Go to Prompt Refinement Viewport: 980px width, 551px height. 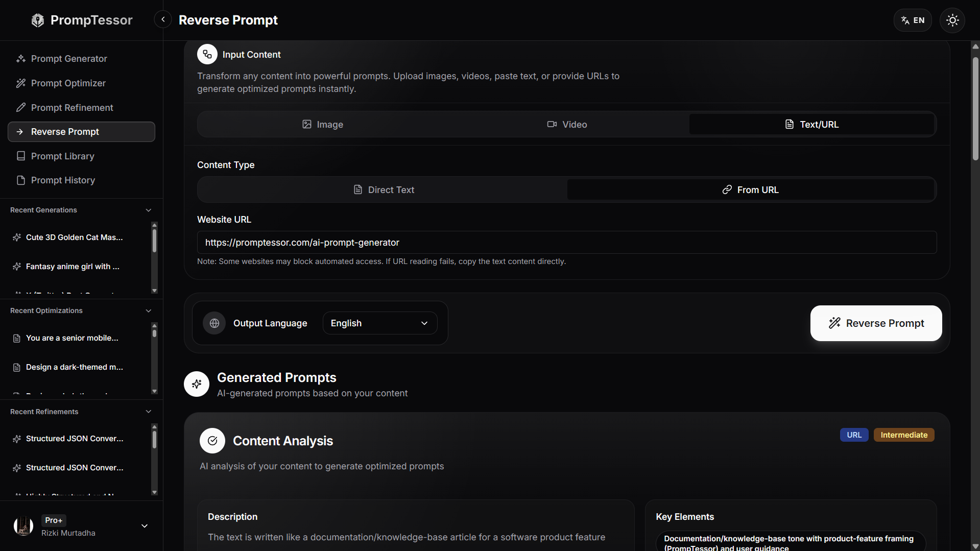pyautogui.click(x=81, y=108)
